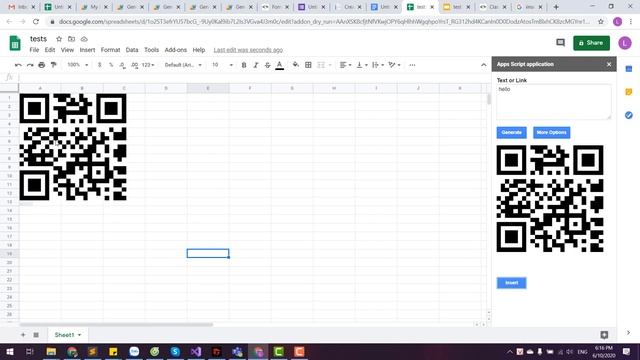Click the Text or Link input box
Viewport: 640px width, 360px height.
pos(554,102)
